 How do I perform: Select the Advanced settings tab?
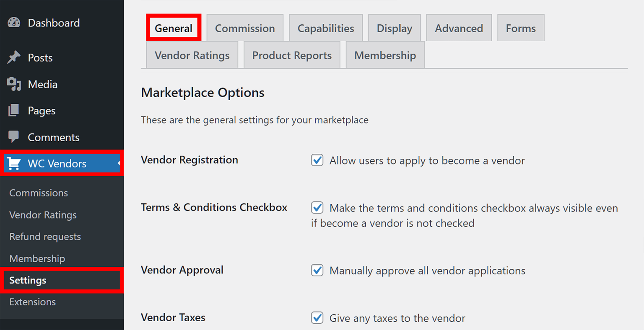459,28
